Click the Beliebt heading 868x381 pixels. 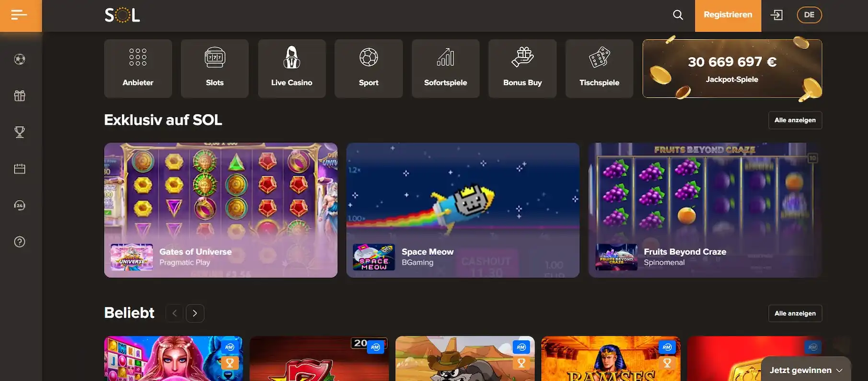129,313
